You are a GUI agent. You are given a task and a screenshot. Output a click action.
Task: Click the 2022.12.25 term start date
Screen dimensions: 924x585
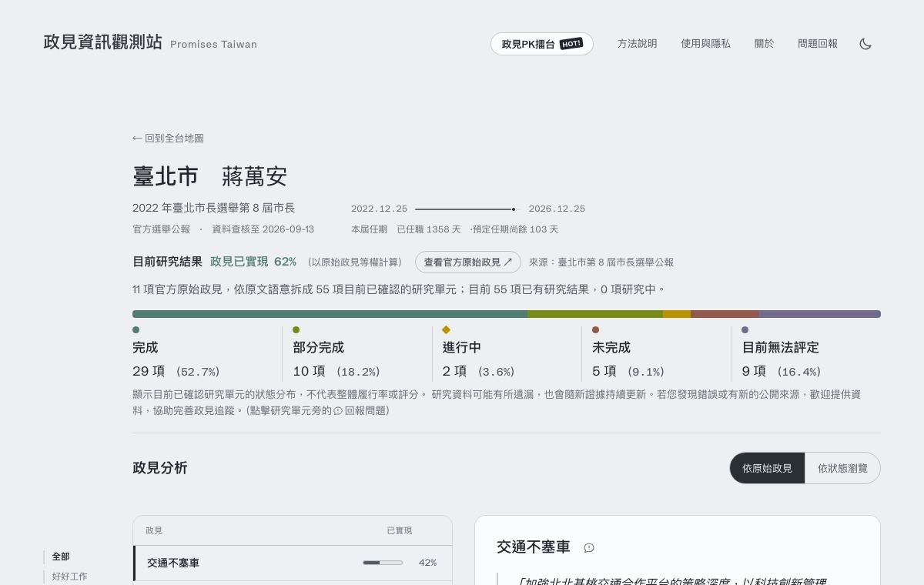click(x=379, y=209)
